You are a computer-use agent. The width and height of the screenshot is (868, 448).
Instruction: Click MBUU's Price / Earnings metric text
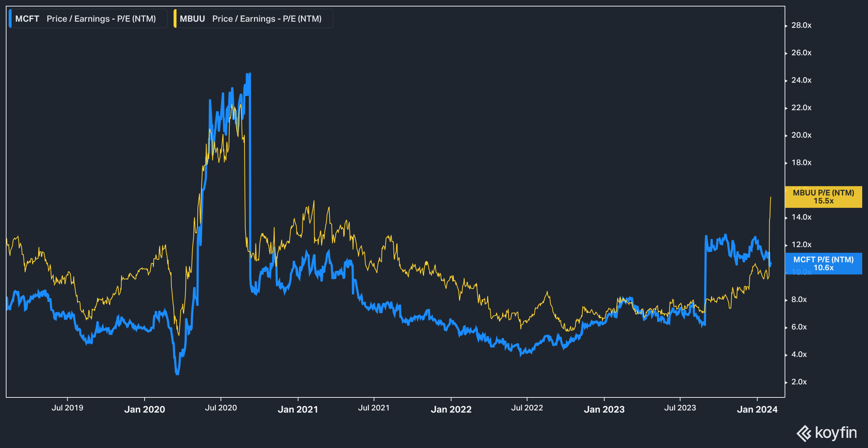coord(267,19)
